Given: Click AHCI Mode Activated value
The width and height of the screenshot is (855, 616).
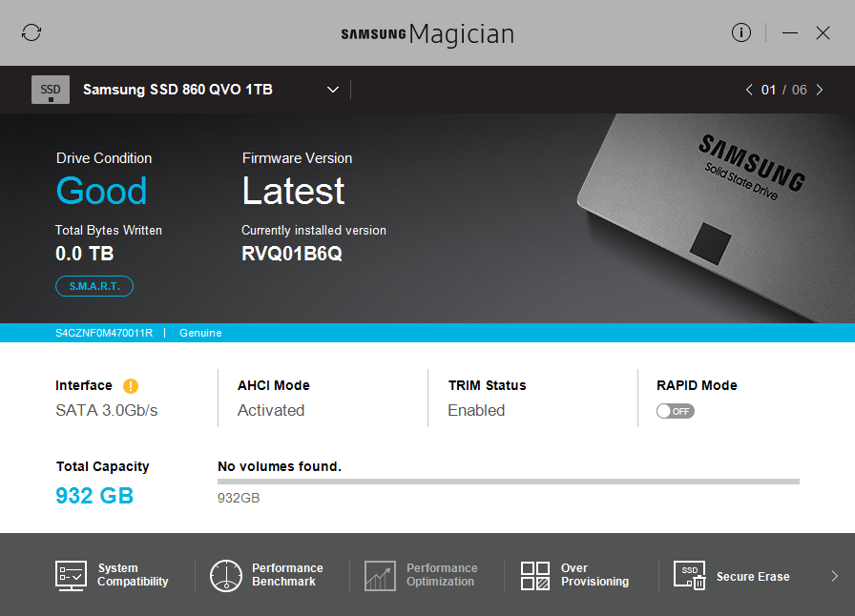Looking at the screenshot, I should click(x=271, y=410).
